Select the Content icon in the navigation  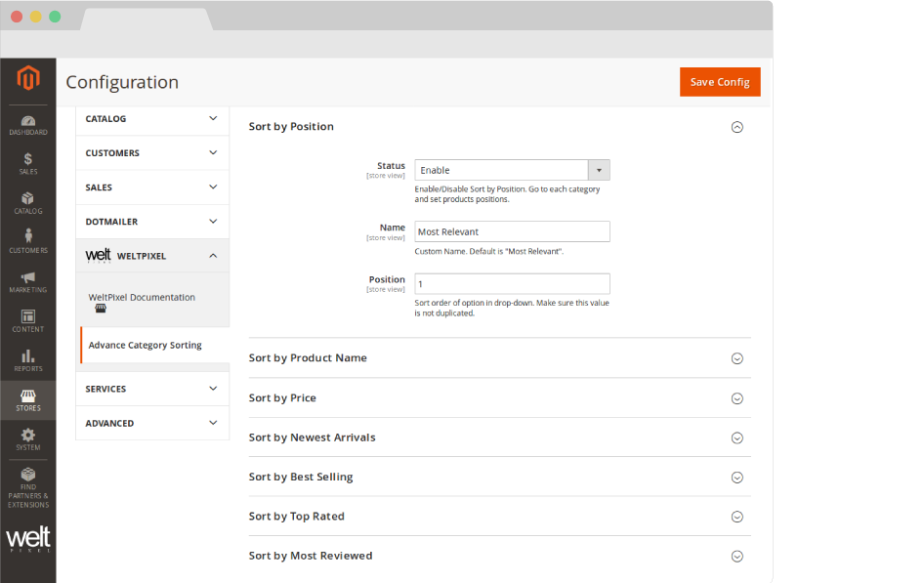coord(28,320)
